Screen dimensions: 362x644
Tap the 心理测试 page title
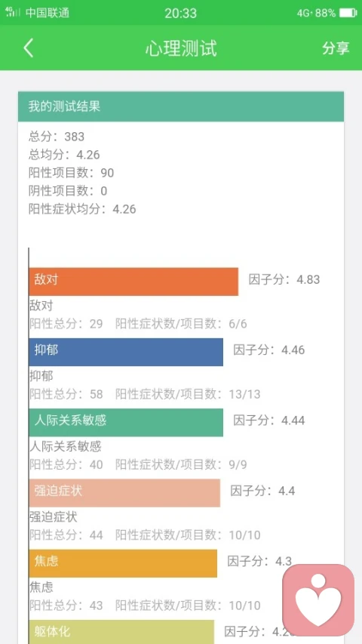pyautogui.click(x=180, y=48)
